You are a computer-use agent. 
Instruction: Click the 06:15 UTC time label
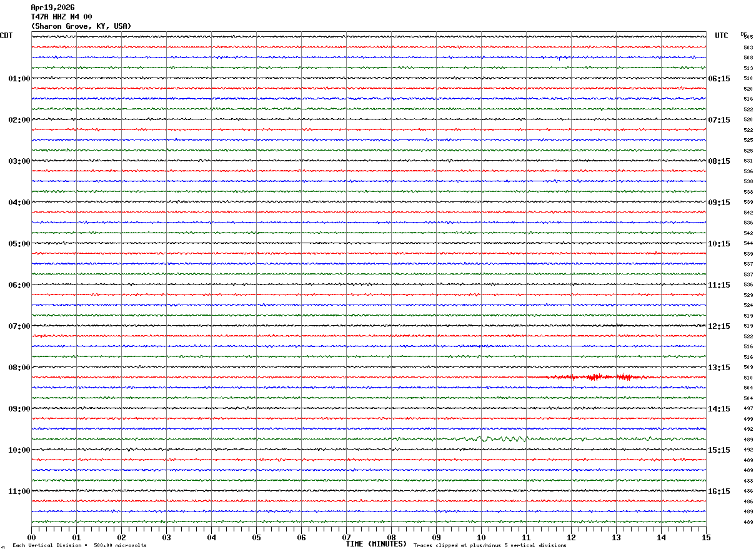(719, 79)
